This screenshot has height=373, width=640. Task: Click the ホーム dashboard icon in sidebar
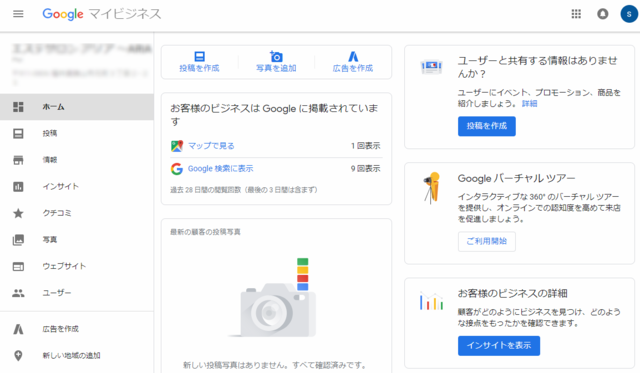(x=18, y=107)
